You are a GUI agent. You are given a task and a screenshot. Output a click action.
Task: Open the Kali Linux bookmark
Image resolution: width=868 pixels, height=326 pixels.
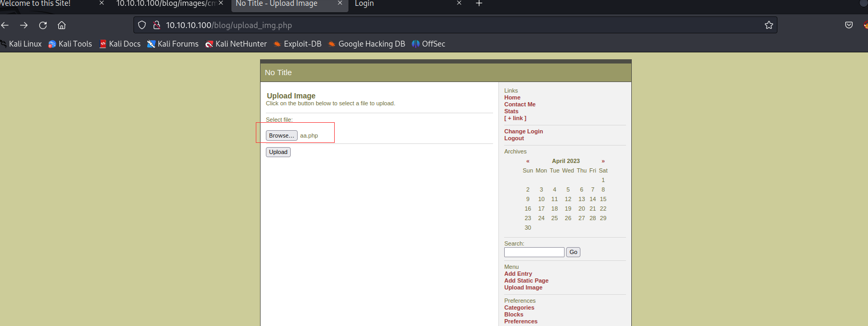click(21, 44)
